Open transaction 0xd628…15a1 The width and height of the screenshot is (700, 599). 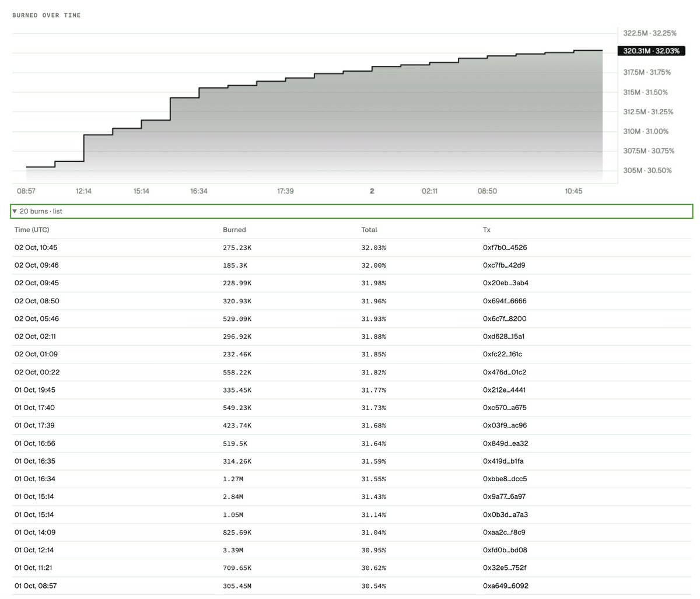(x=503, y=337)
